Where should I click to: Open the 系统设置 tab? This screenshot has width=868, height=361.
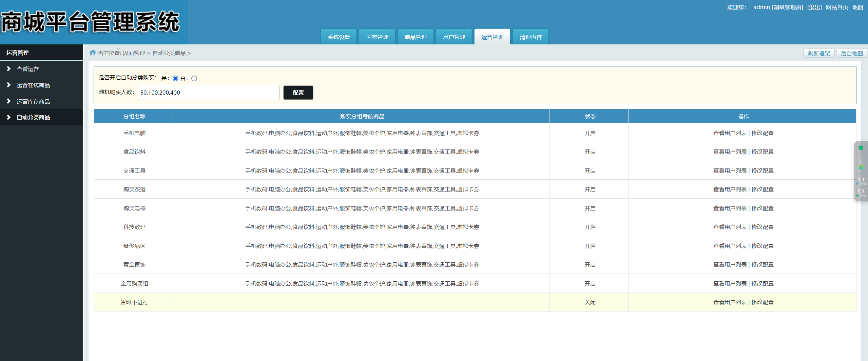click(x=339, y=37)
